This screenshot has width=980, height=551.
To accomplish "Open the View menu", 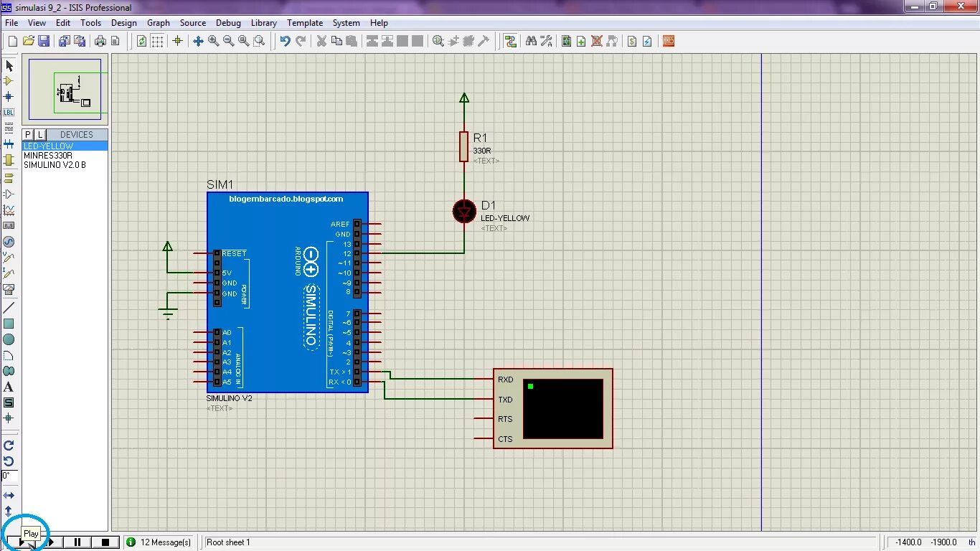I will pos(37,23).
